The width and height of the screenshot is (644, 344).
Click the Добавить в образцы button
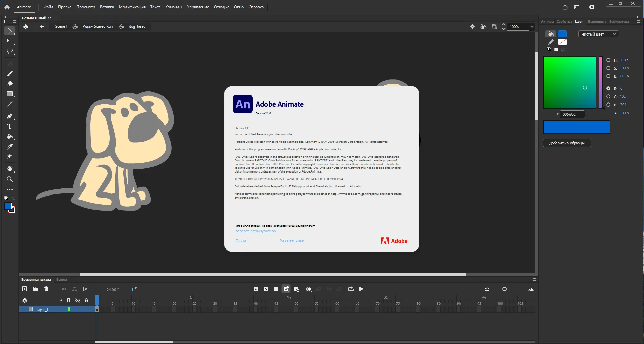[567, 143]
